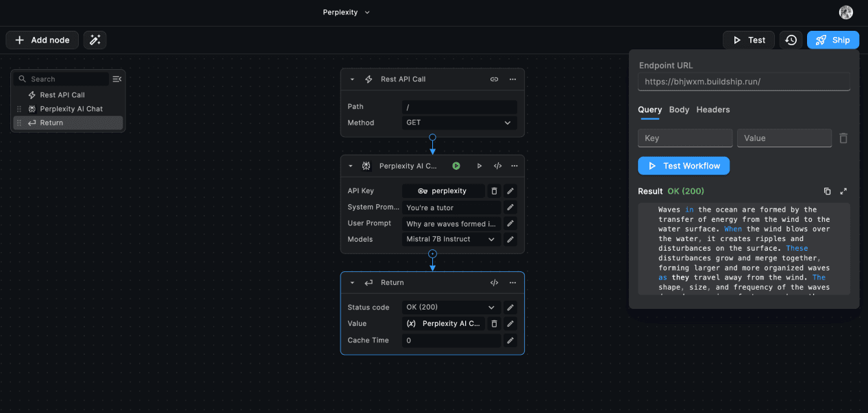The image size is (868, 413).
Task: Edit the System Prompt with pencil icon
Action: coord(510,208)
